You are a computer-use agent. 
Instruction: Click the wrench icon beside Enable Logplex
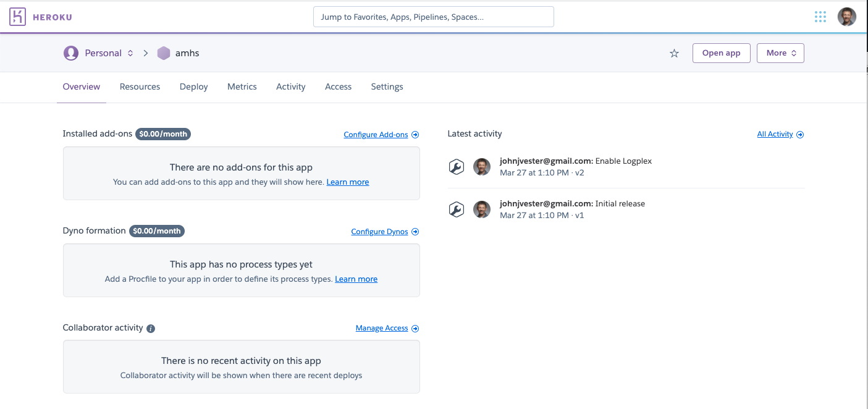click(456, 167)
